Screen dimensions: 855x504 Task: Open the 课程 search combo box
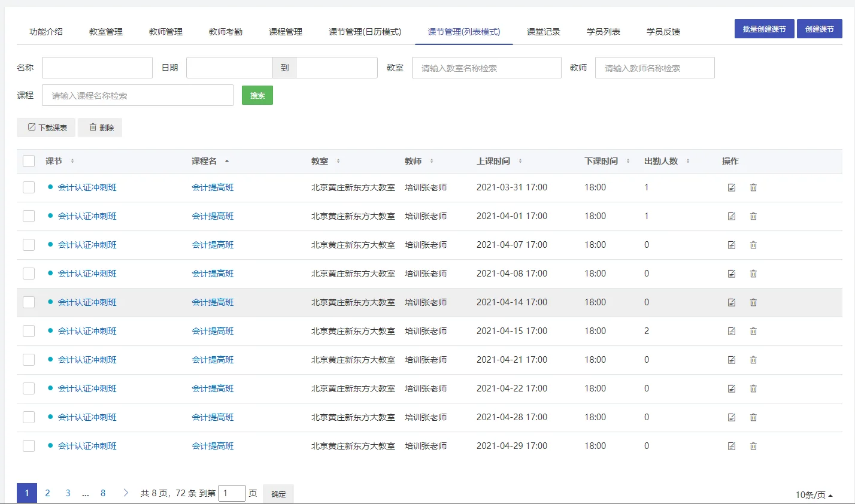pos(138,95)
